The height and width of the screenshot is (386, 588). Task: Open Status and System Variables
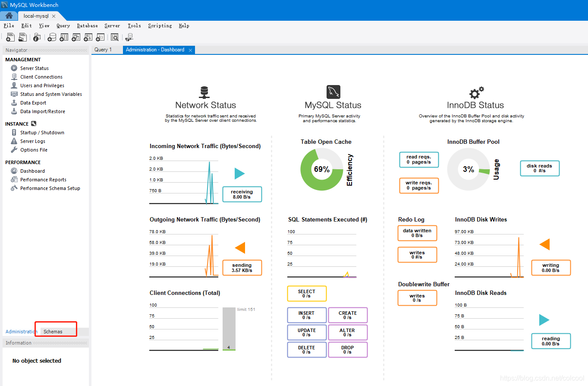[x=51, y=94]
